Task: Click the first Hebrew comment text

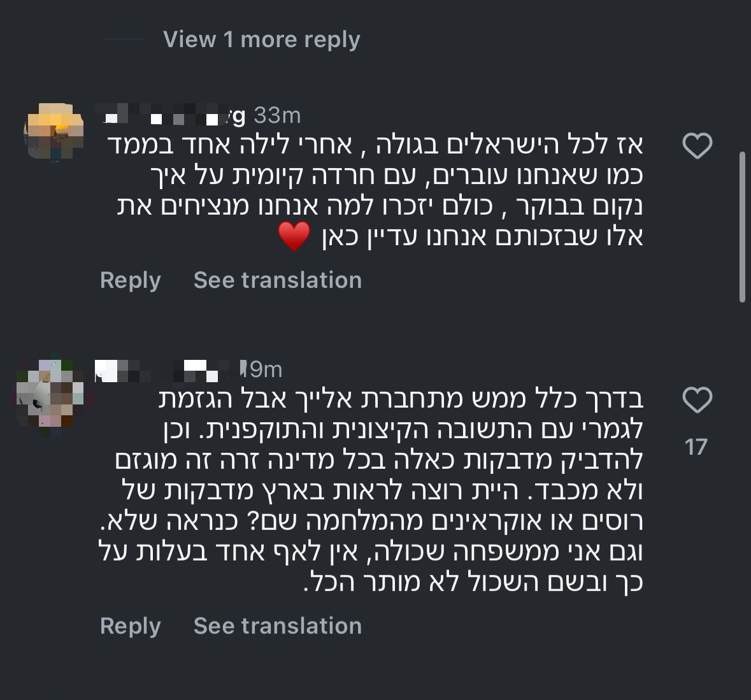Action: [382, 191]
